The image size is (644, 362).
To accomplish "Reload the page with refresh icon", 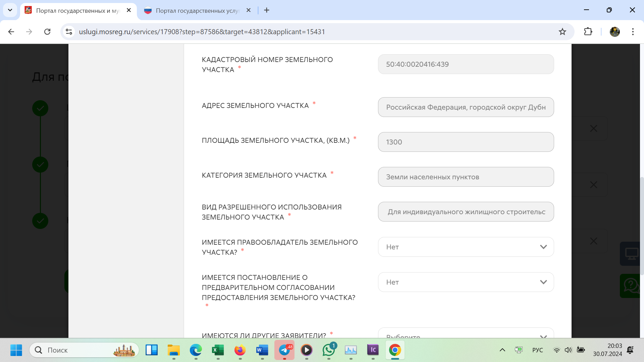I will coord(47,32).
